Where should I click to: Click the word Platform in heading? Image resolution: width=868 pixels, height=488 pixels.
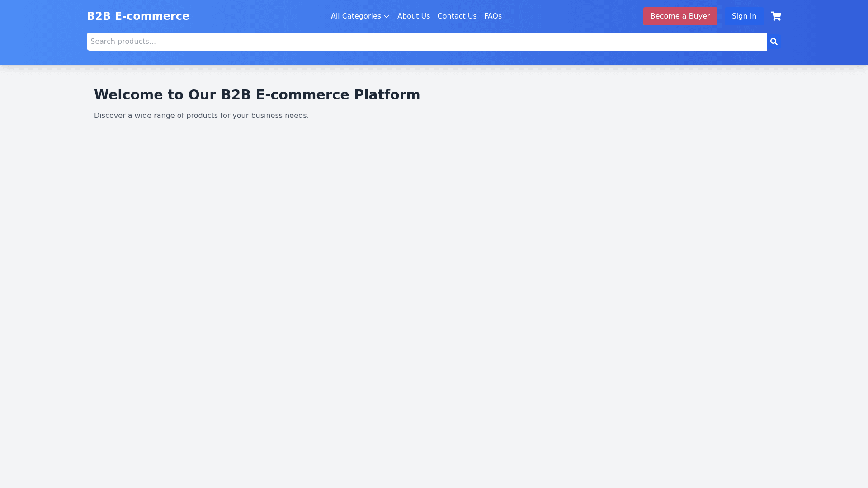pos(387,95)
